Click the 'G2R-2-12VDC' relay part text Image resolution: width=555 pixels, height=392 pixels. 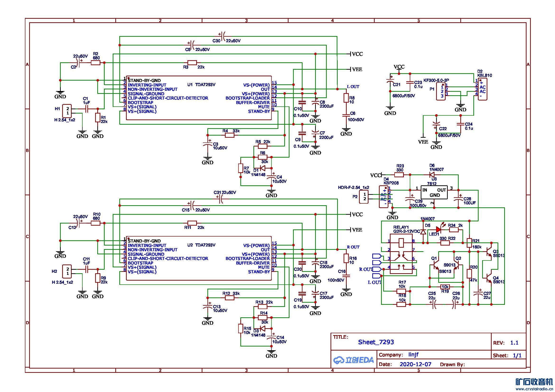407,231
